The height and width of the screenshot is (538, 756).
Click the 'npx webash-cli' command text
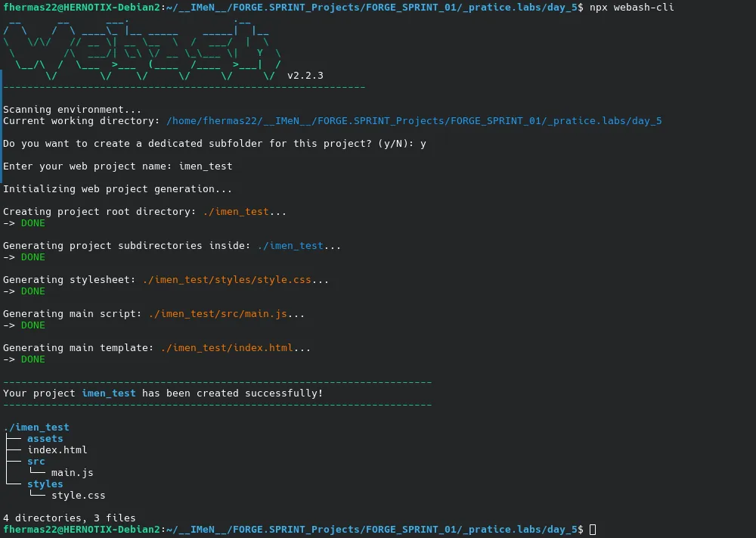coord(631,8)
